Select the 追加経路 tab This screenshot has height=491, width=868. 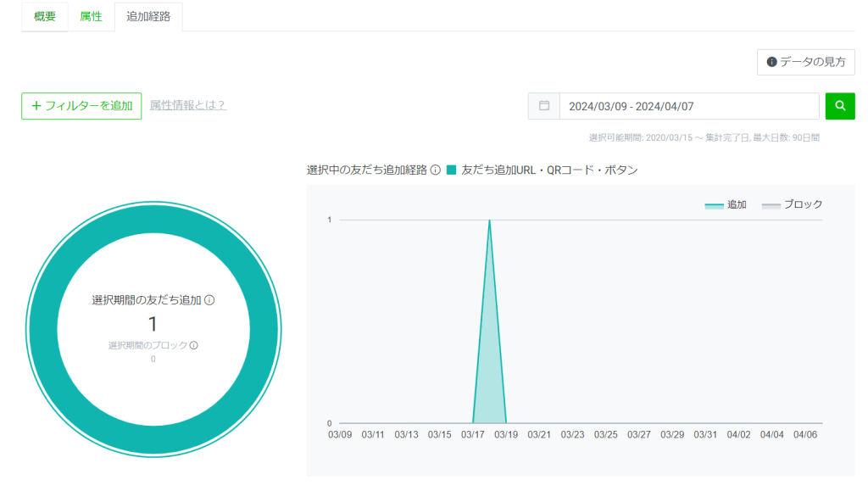pos(148,16)
